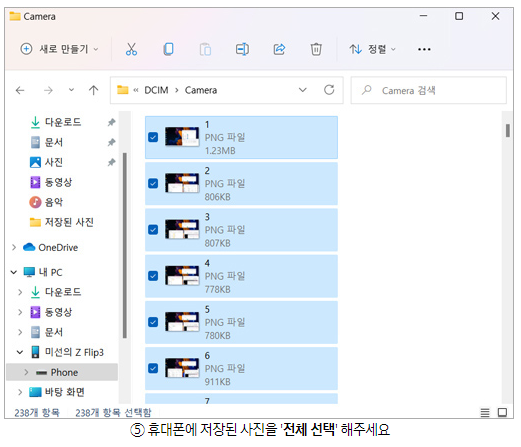The image size is (521, 447).
Task: Expand 다운로드 under 내 PC
Action: pyautogui.click(x=20, y=292)
